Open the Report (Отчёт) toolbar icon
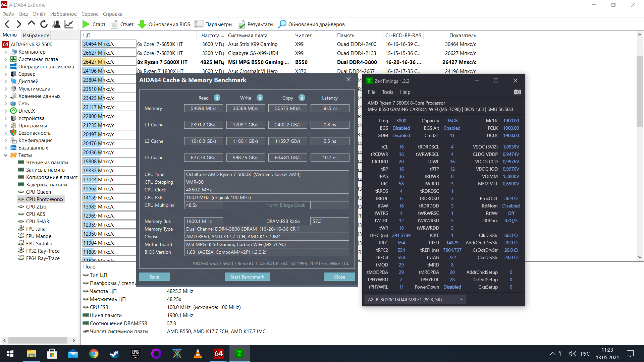Screen dimensions: 644x362 (114, 24)
